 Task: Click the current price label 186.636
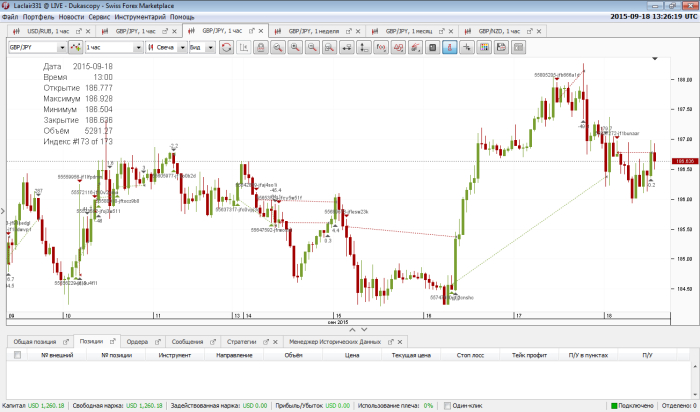(684, 161)
